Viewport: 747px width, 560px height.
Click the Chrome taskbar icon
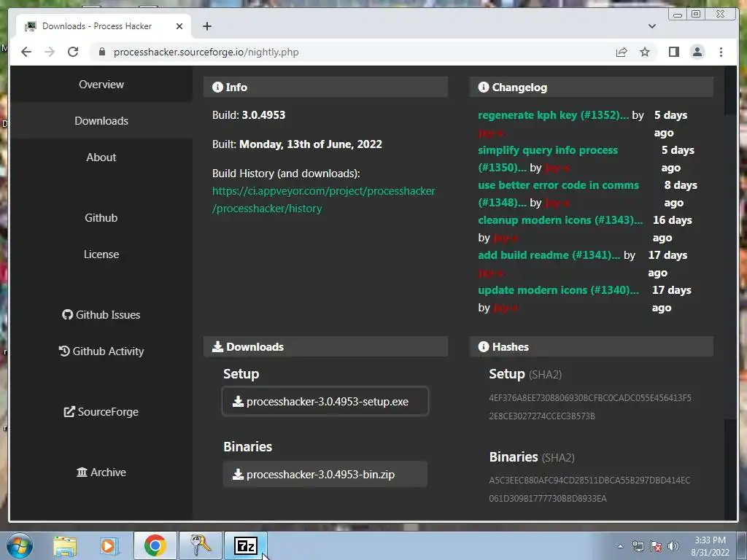tap(155, 545)
